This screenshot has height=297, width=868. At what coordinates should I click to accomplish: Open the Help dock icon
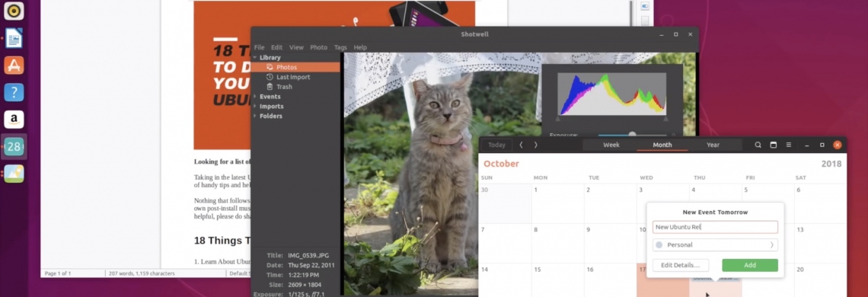[x=14, y=92]
